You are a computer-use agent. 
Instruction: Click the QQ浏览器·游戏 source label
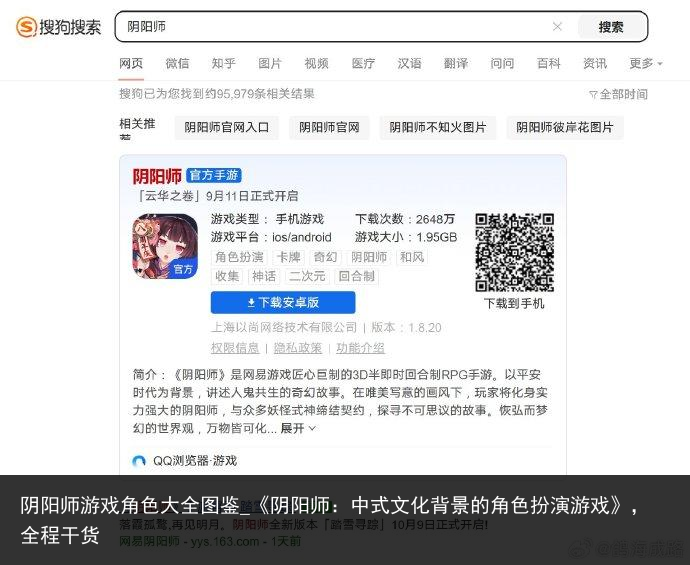tap(195, 461)
